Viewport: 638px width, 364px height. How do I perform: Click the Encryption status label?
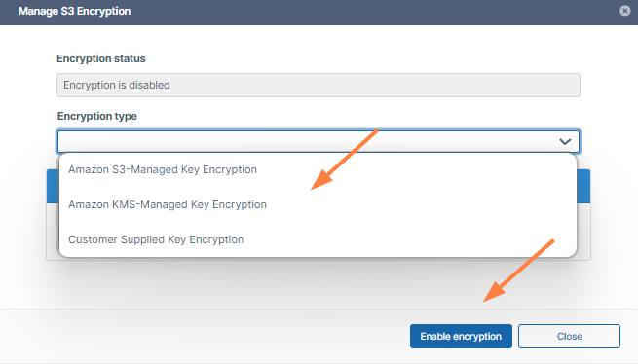(x=101, y=58)
